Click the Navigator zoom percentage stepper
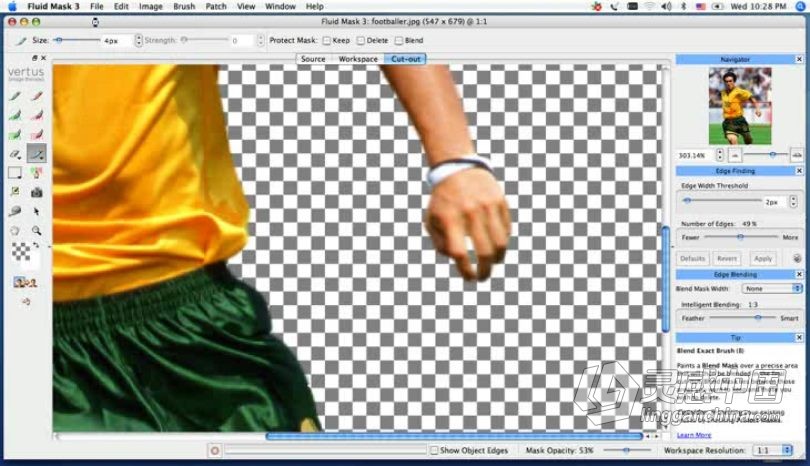Screen dimensions: 810x466 720,154
